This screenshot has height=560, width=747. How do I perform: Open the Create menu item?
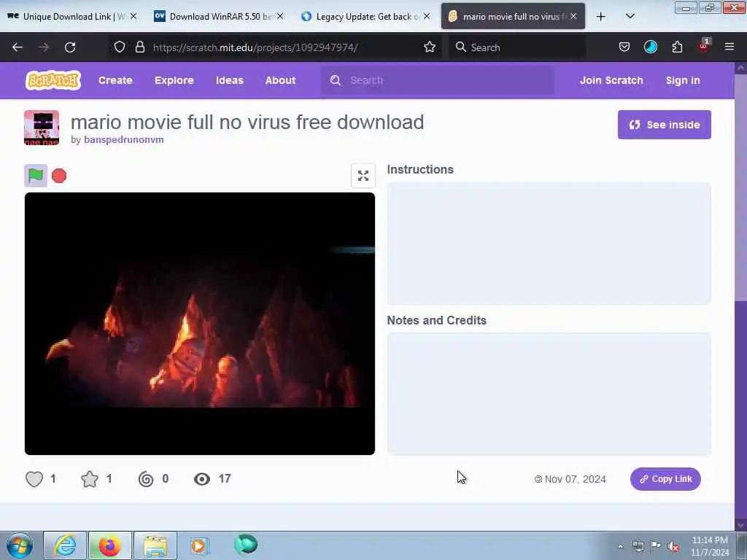pos(115,80)
